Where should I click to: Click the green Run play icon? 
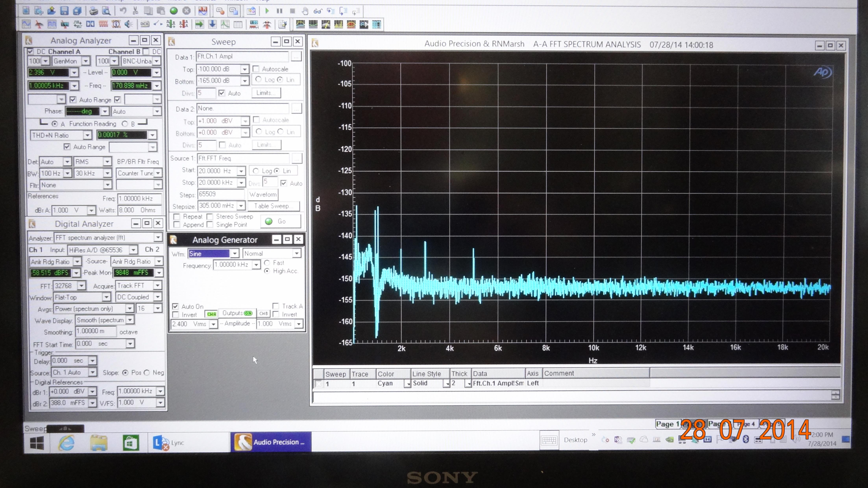pyautogui.click(x=267, y=11)
